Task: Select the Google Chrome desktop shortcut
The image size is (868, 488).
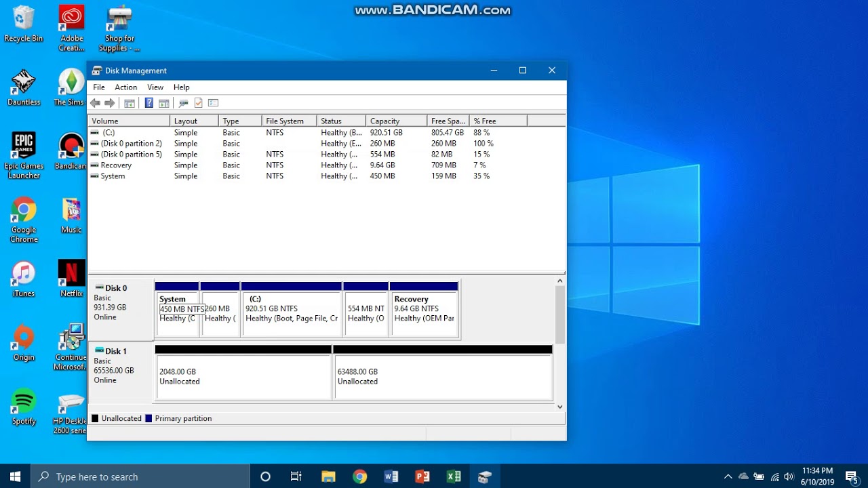Action: click(x=24, y=220)
